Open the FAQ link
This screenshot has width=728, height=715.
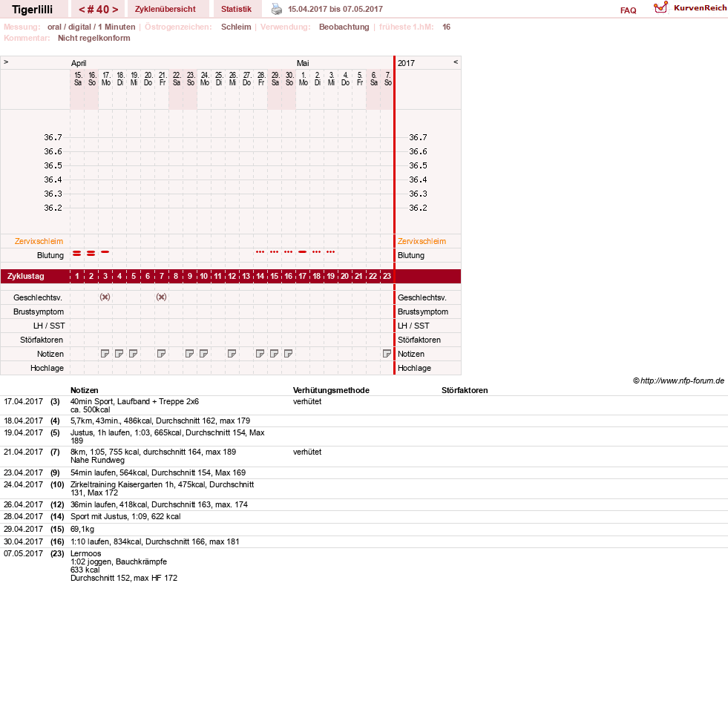[628, 10]
